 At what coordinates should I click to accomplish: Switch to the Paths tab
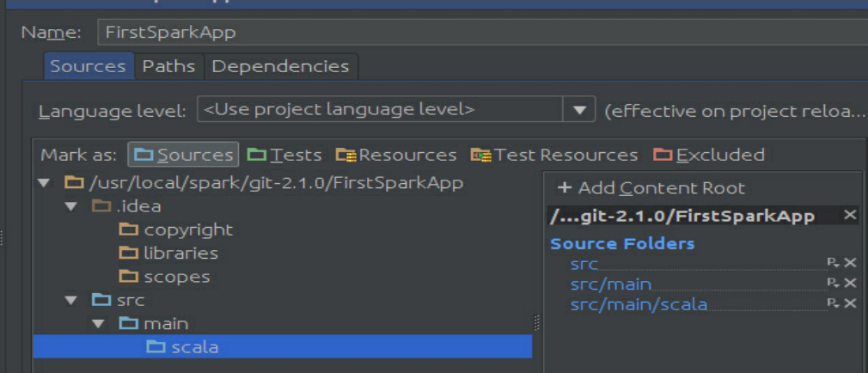[168, 66]
